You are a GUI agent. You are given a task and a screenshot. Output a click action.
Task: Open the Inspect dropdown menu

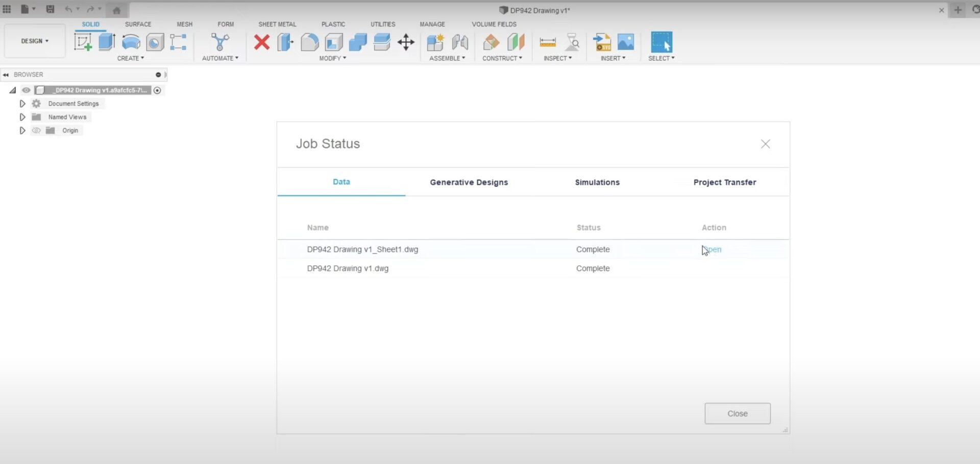click(557, 58)
